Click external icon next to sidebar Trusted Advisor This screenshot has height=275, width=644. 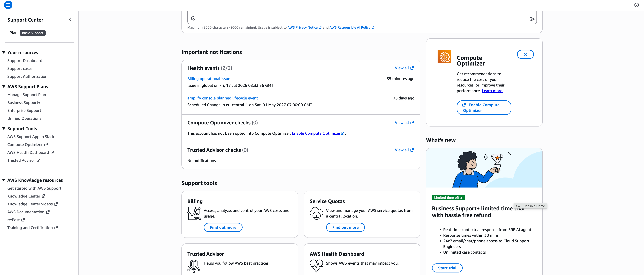[39, 160]
